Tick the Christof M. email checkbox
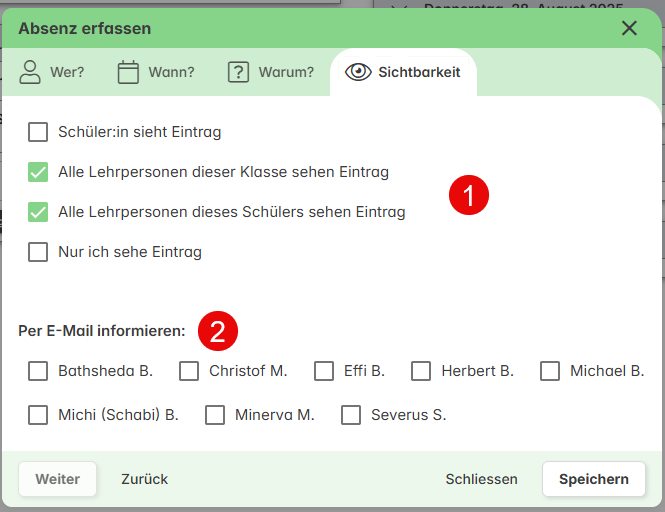This screenshot has width=665, height=512. tap(189, 371)
